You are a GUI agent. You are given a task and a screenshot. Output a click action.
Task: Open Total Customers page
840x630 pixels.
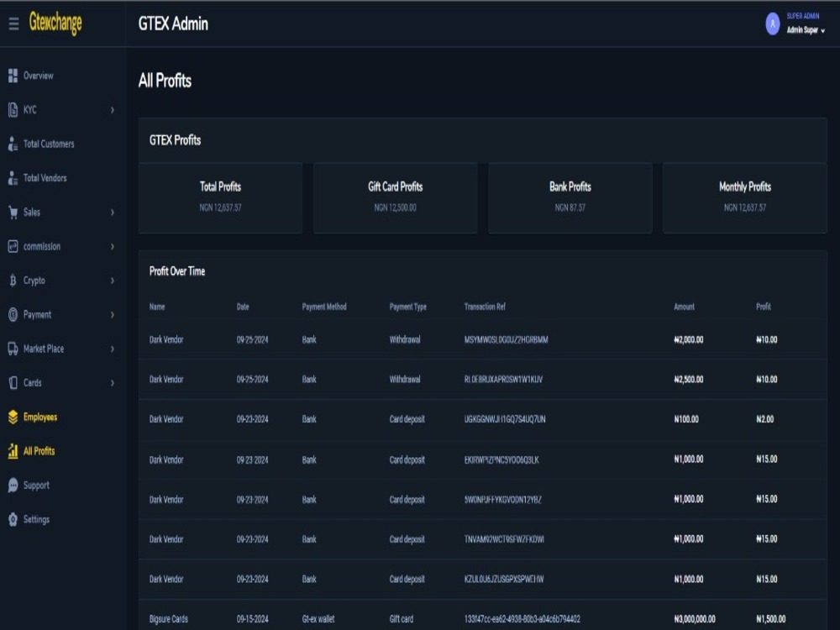tap(49, 144)
